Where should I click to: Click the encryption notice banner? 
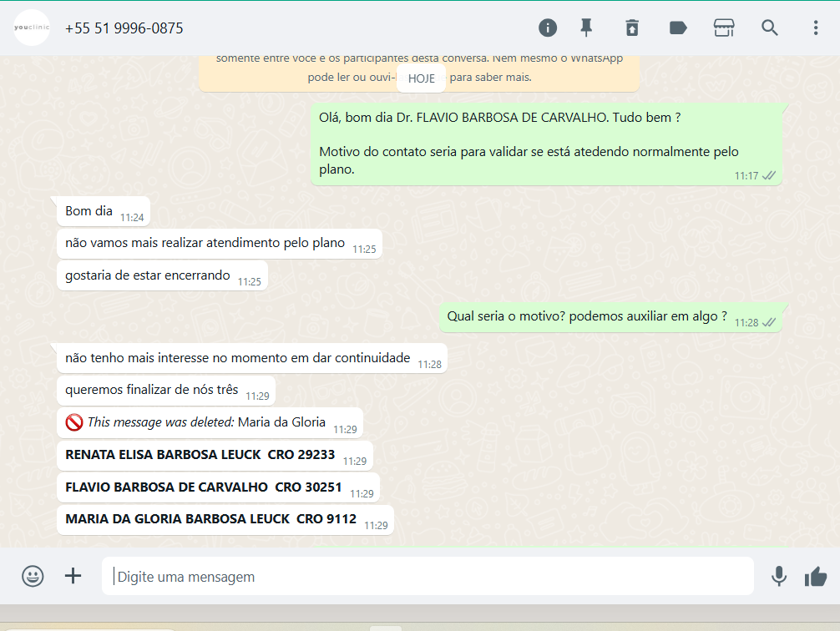click(x=419, y=73)
